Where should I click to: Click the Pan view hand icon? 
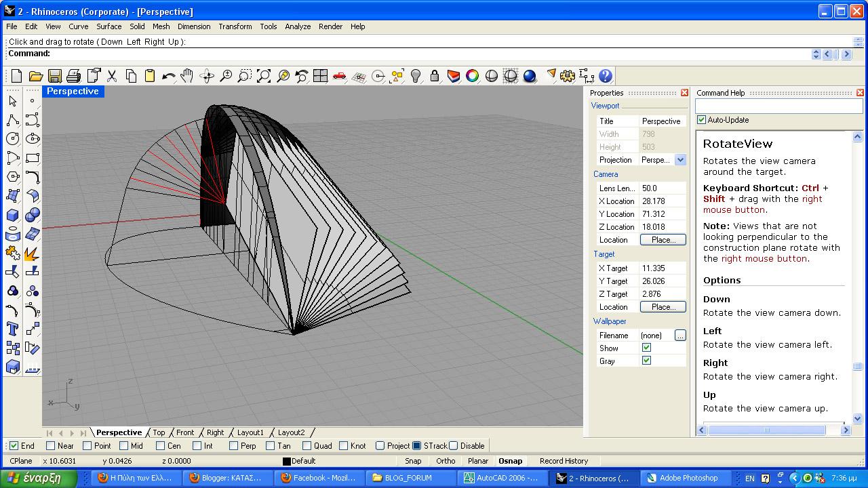point(187,76)
